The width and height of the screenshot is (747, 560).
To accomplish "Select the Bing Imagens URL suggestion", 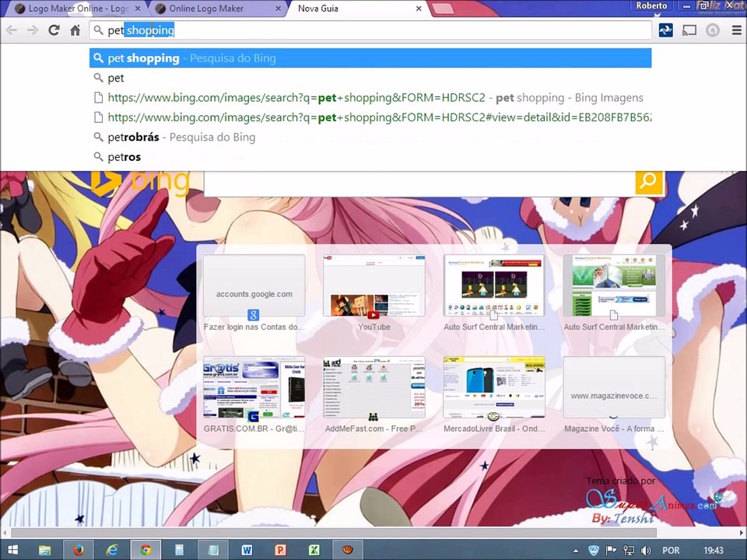I will pos(370,98).
